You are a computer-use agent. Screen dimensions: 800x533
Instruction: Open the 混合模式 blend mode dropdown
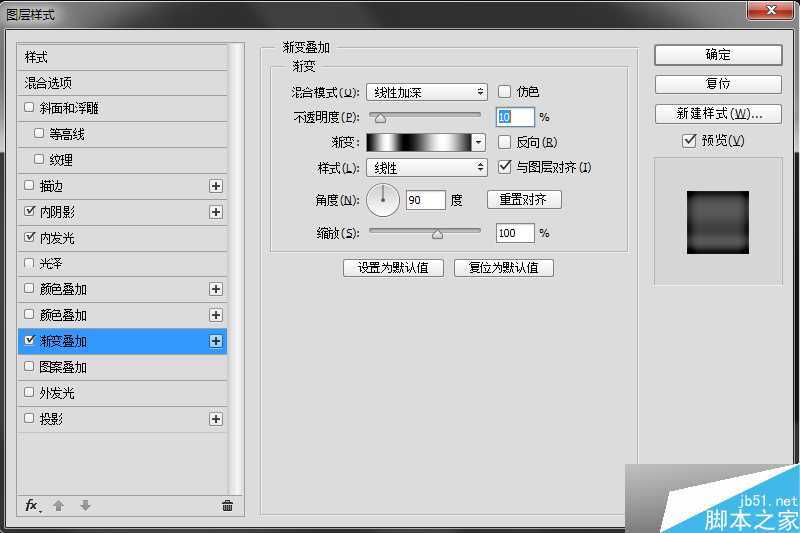pyautogui.click(x=427, y=92)
